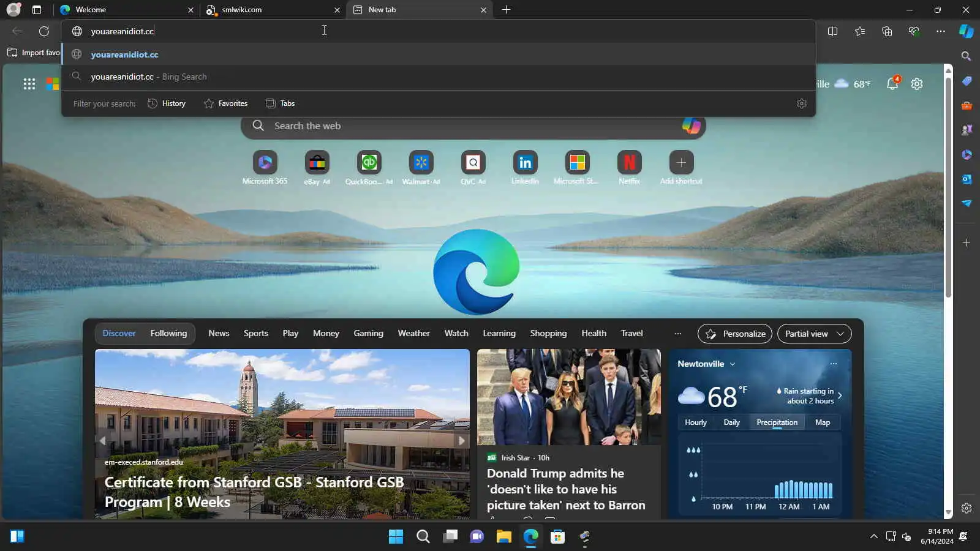Open Browser essentials heart icon
The height and width of the screenshot is (551, 980).
tap(914, 31)
